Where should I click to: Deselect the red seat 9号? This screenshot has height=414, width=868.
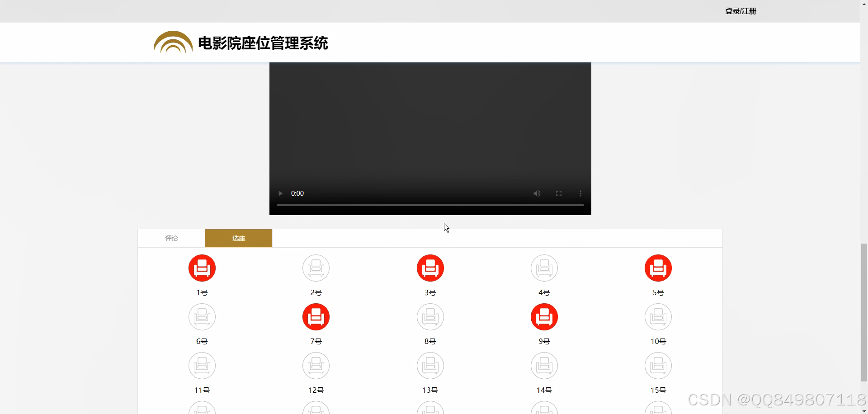click(x=544, y=317)
